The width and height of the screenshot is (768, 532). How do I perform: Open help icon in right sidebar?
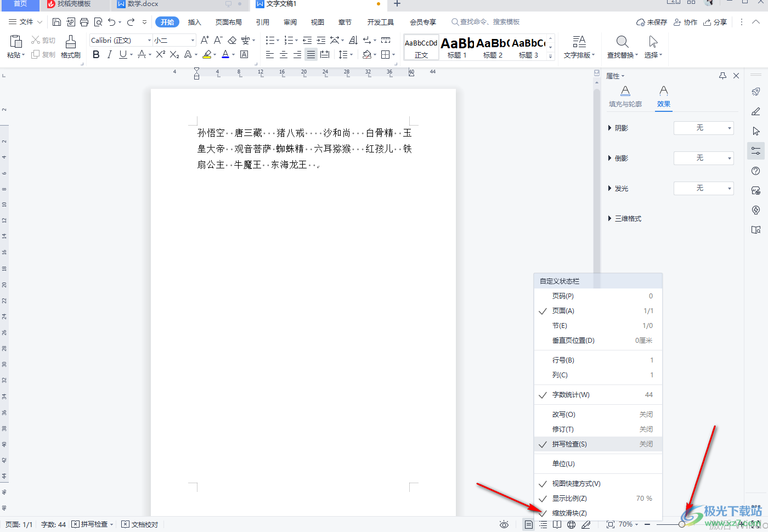[756, 171]
